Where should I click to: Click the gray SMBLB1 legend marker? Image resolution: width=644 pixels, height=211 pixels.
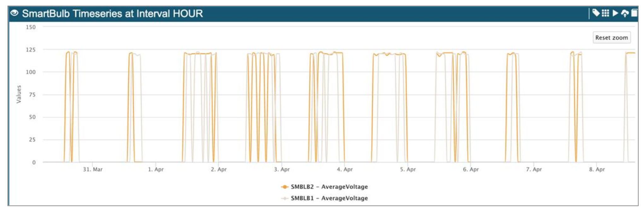[x=284, y=198]
